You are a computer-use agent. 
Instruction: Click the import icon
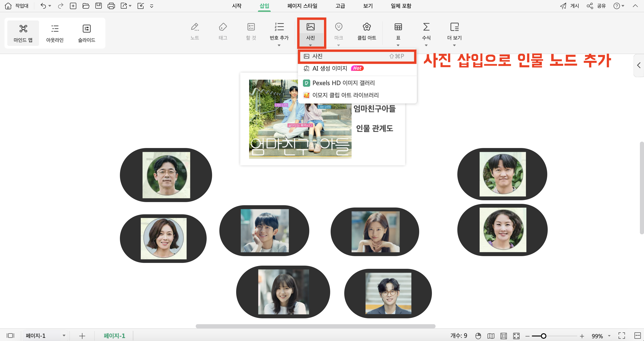(x=141, y=6)
